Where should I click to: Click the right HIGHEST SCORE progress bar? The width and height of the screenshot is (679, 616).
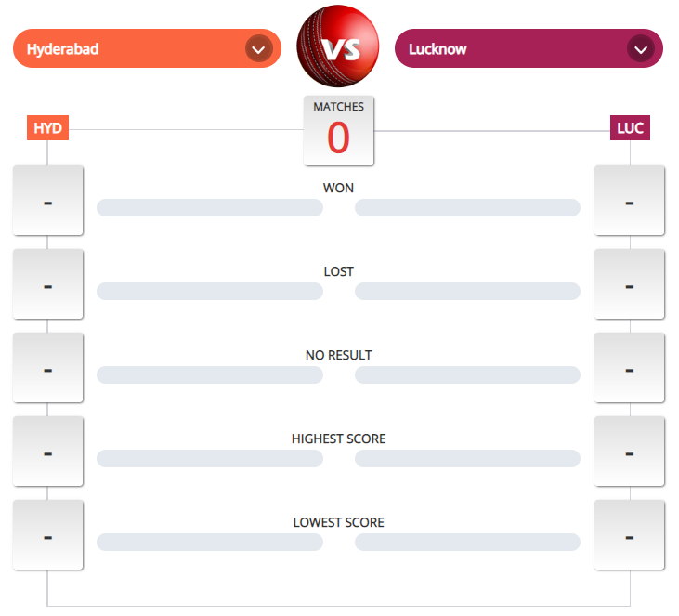click(x=467, y=458)
